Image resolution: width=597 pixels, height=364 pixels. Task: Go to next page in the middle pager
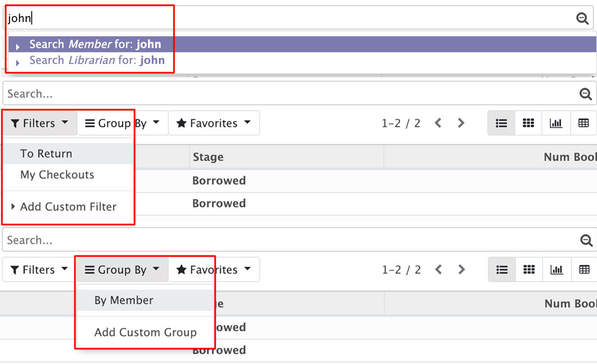click(461, 123)
